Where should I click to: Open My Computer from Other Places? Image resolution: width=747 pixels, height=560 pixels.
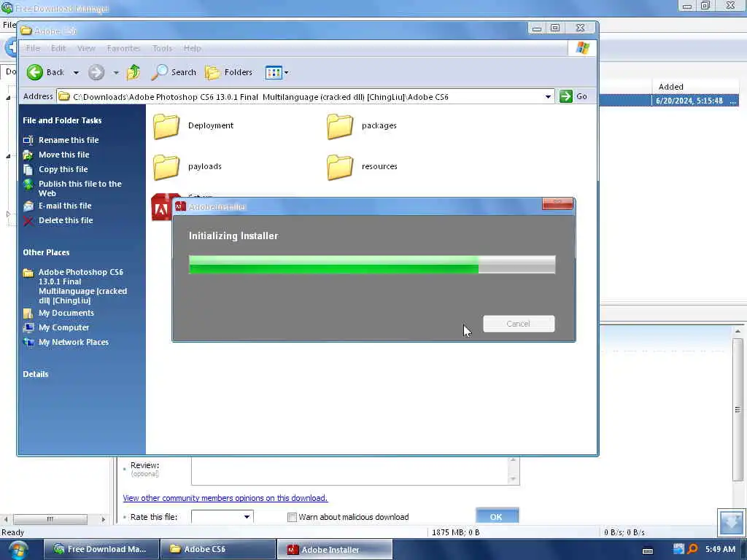(x=64, y=327)
